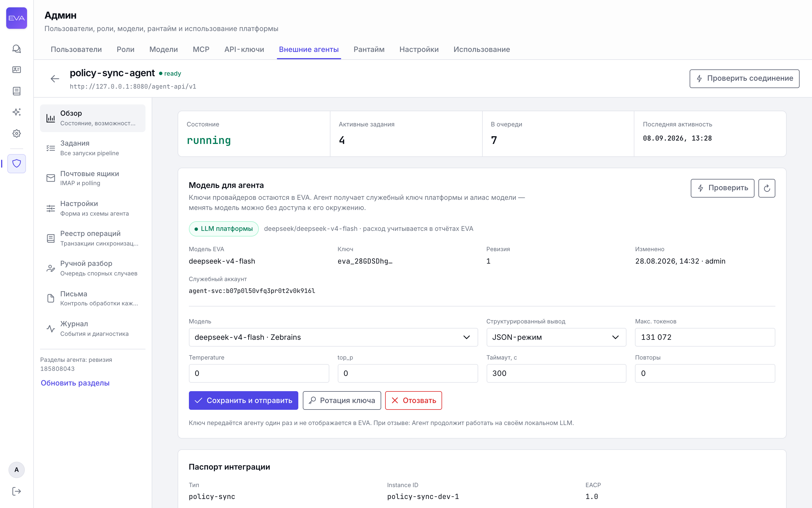Screen dimensions: 812x508
Task: Switch to the Использование tab
Action: tap(482, 49)
